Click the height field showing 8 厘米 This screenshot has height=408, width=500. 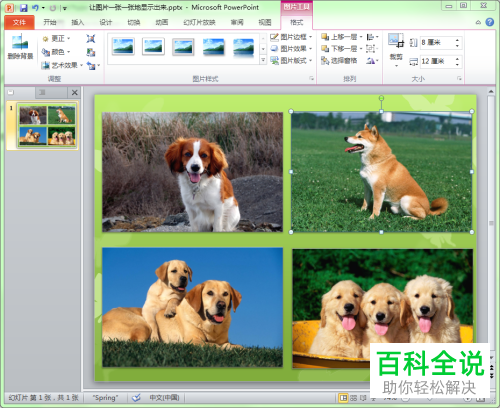(x=437, y=43)
